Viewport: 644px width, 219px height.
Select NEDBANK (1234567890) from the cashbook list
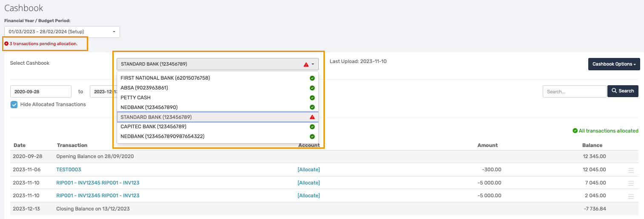218,107
